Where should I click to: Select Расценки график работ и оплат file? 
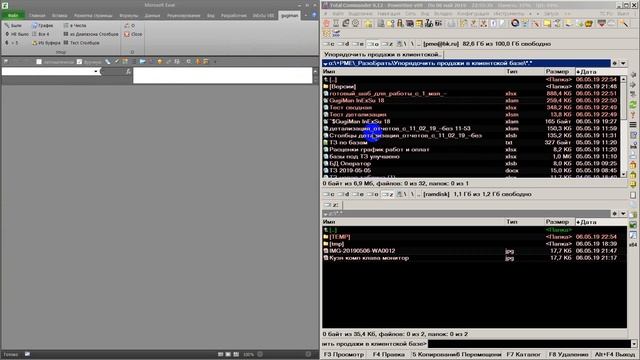(x=471, y=149)
